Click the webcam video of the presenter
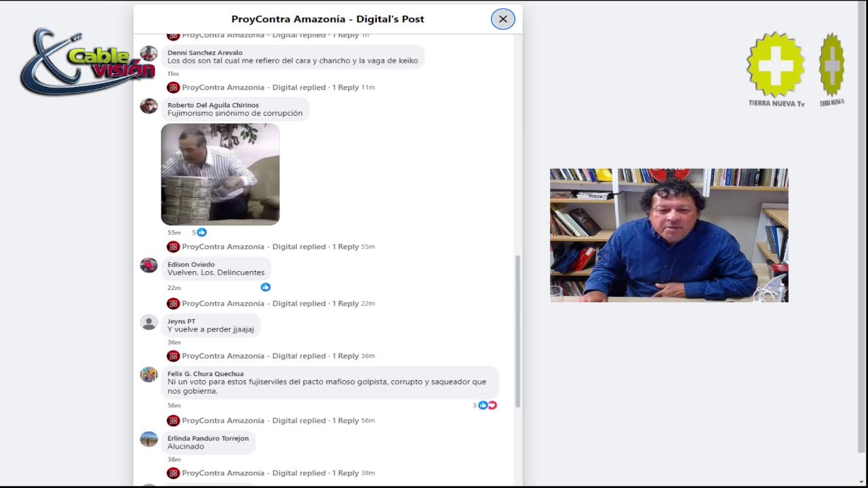 coord(669,235)
